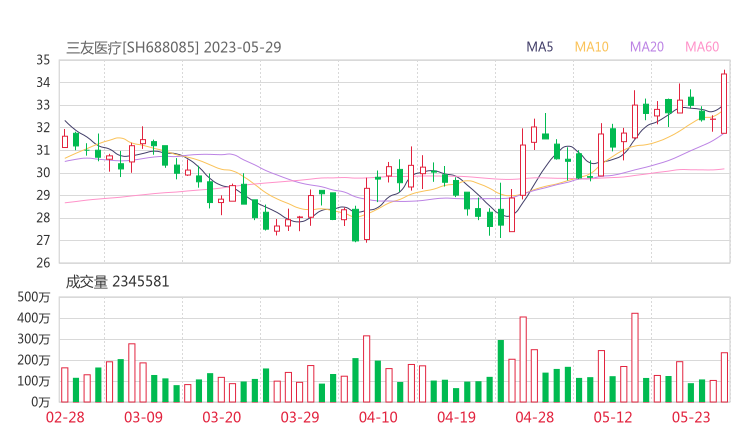740x440 pixels.
Task: Click the MA10 legend label
Action: click(591, 47)
